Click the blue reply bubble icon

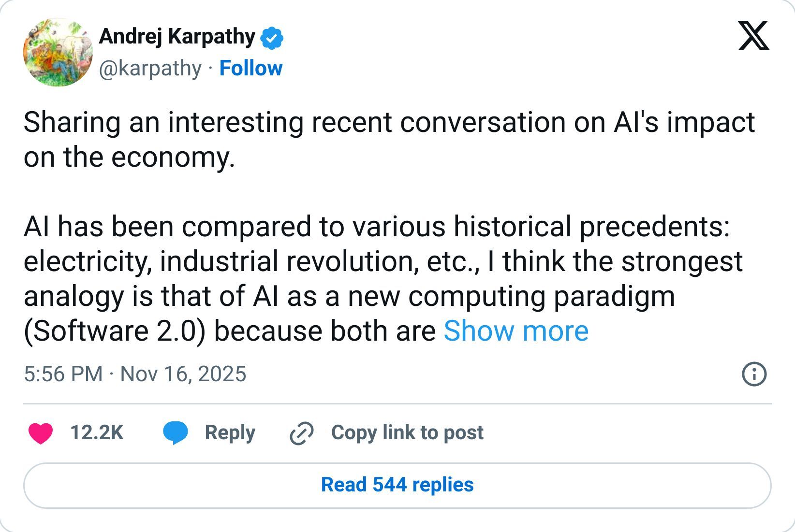pyautogui.click(x=175, y=432)
